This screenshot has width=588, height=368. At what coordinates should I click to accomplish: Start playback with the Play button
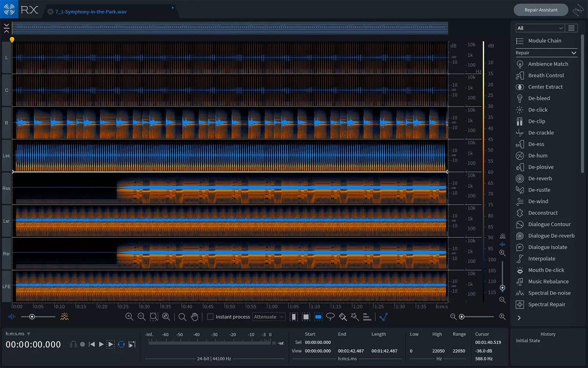(101, 344)
